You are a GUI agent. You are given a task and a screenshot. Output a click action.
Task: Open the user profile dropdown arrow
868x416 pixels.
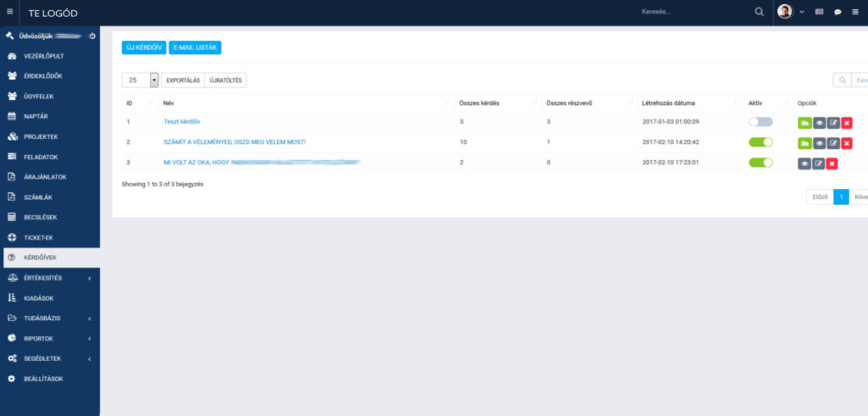coord(801,12)
